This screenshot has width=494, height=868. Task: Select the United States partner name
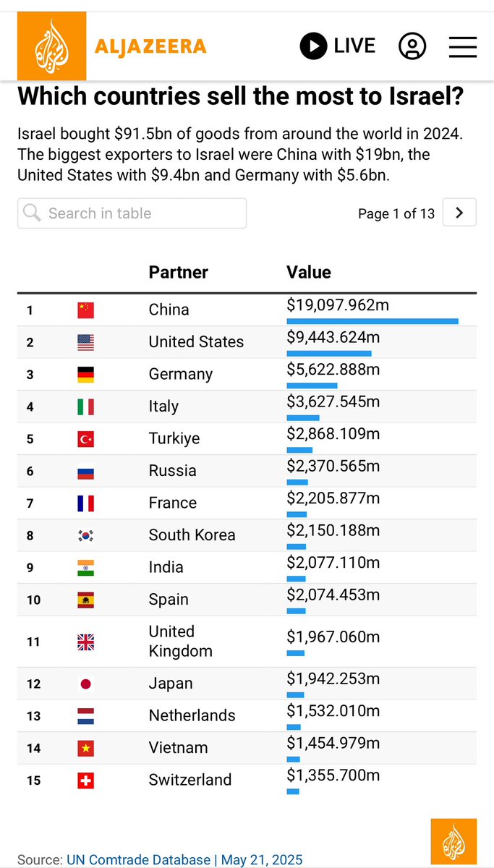click(x=196, y=342)
